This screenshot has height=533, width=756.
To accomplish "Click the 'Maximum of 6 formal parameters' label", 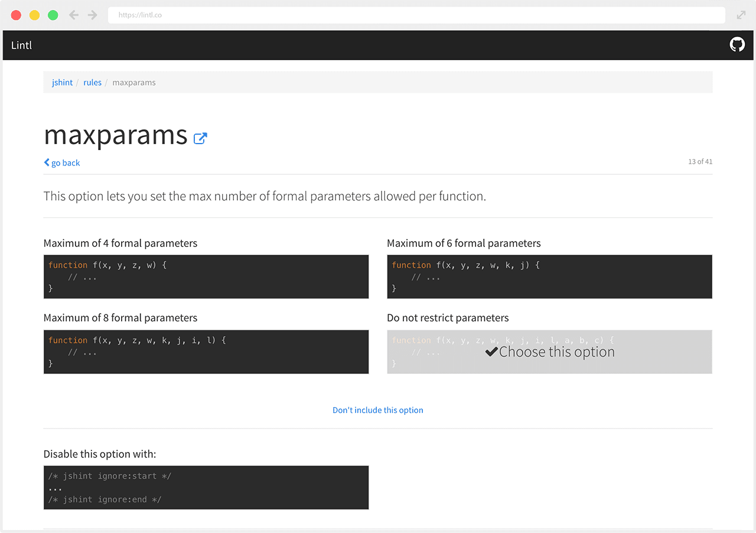I will pos(464,243).
